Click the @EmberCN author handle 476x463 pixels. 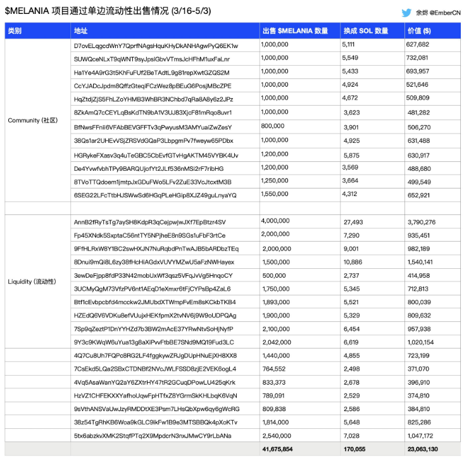point(445,13)
